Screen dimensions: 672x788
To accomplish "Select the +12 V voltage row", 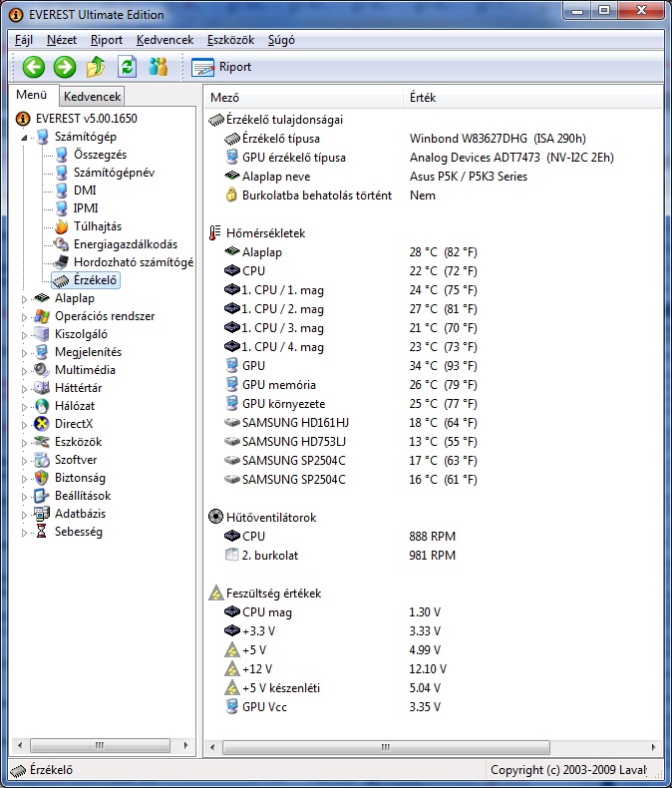I will [x=335, y=669].
